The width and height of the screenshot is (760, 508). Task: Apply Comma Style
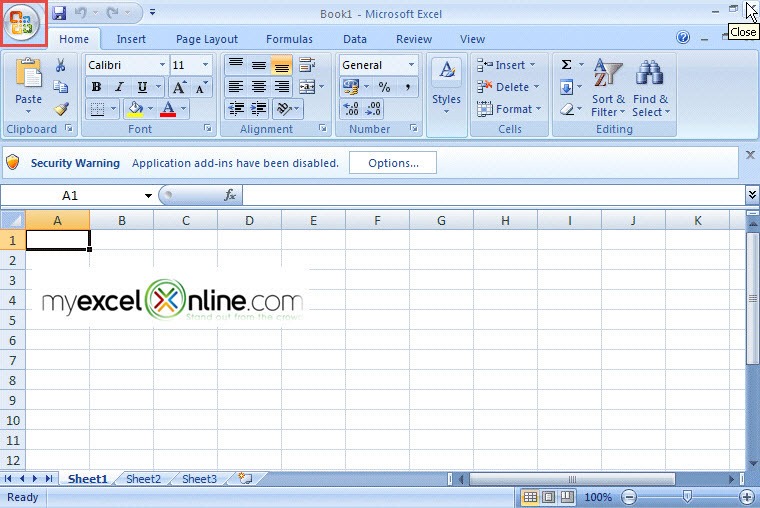pos(408,87)
